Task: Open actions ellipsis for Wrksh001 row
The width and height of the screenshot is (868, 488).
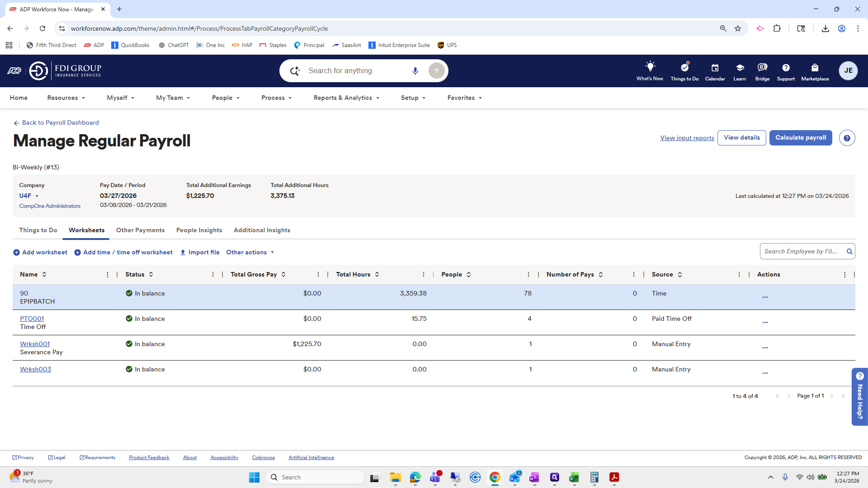Action: (x=765, y=347)
